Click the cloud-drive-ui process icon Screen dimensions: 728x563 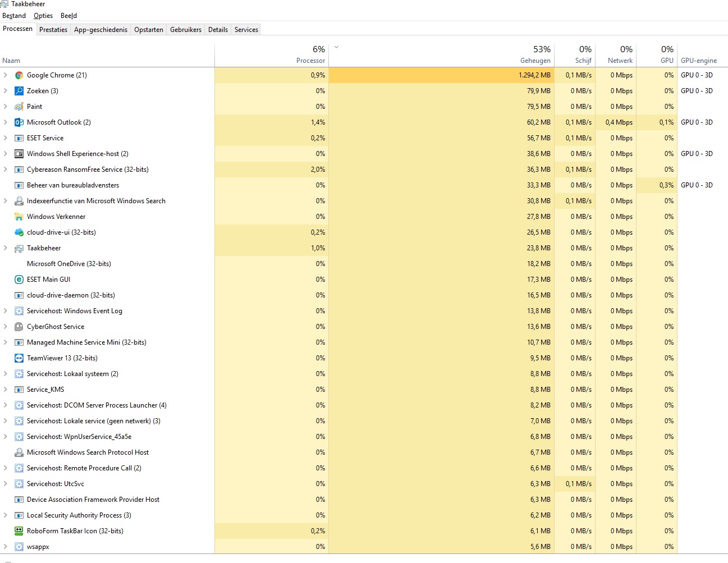19,232
